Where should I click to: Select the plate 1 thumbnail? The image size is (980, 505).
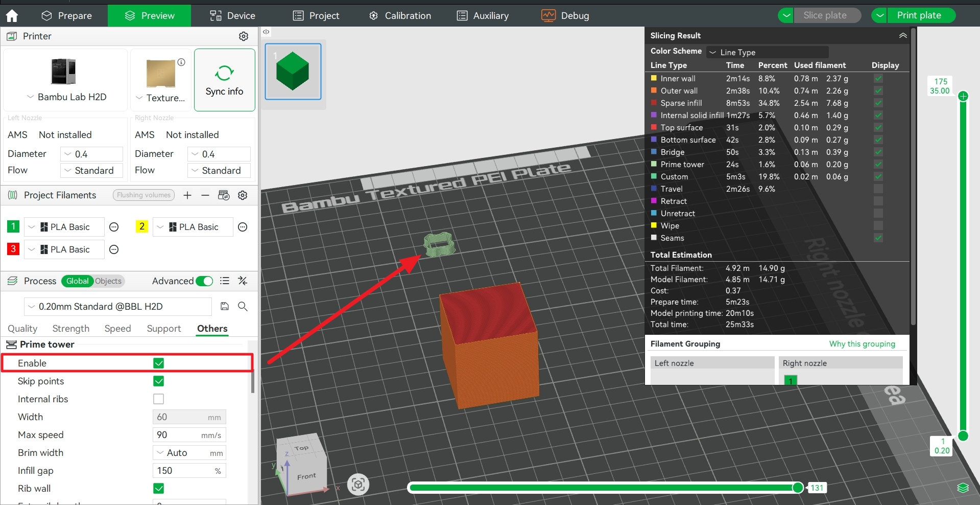(293, 72)
